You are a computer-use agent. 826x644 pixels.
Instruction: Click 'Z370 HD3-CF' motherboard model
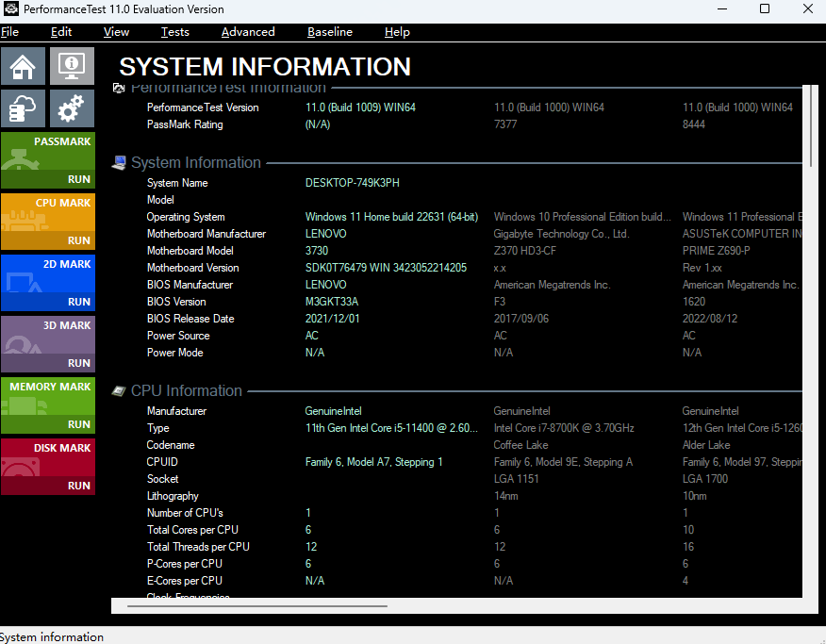524,251
